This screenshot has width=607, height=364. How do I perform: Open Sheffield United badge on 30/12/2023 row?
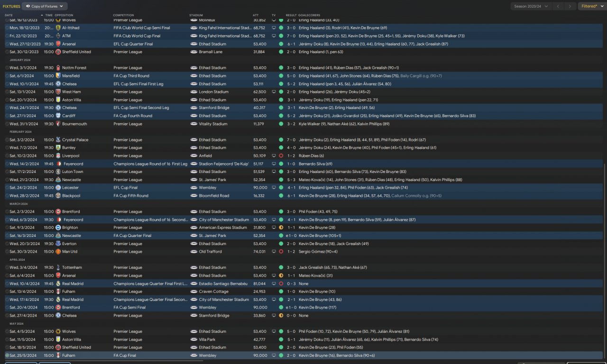pyautogui.click(x=58, y=52)
